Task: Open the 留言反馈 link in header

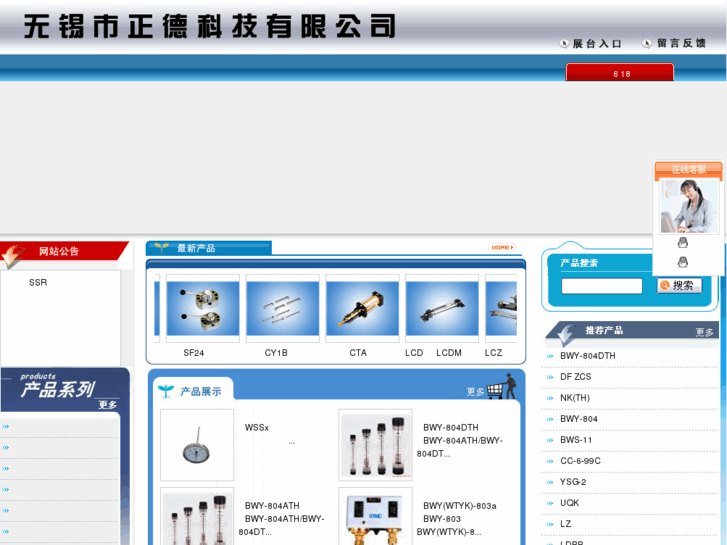Action: [681, 43]
